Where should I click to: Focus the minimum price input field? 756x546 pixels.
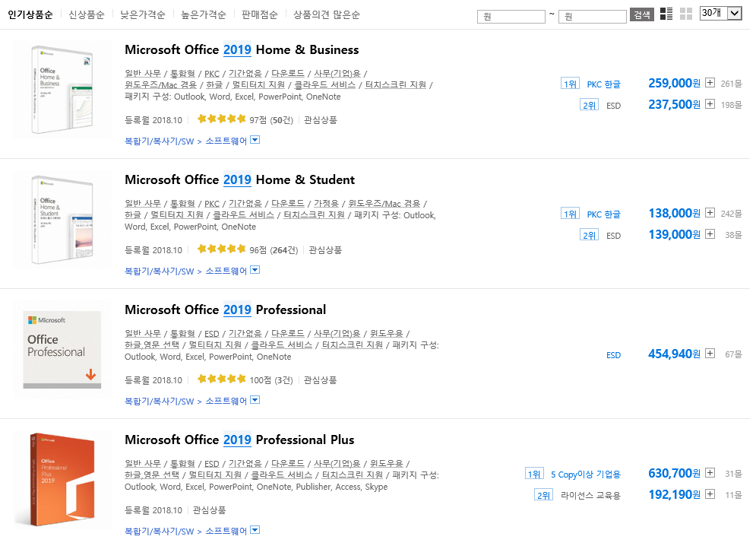[x=511, y=17]
